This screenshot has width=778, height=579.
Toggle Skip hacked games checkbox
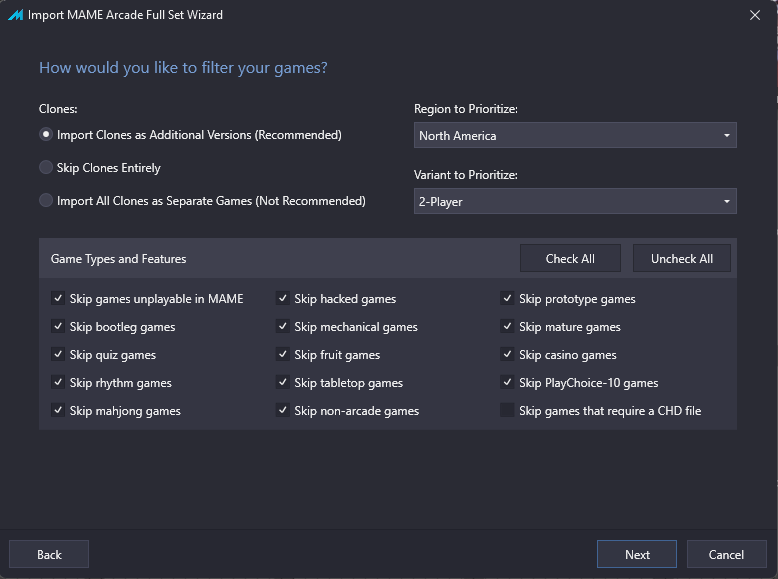pyautogui.click(x=283, y=298)
